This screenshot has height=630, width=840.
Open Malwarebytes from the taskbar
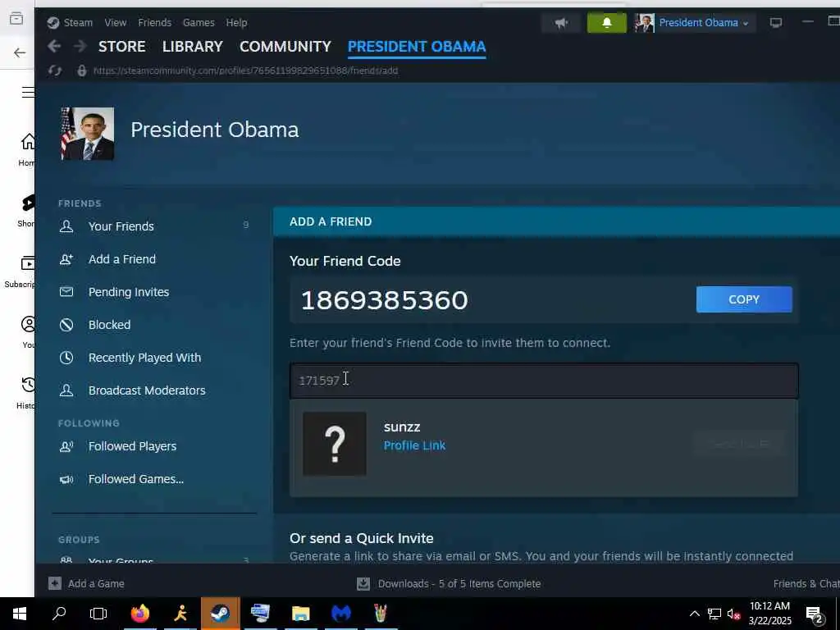(x=340, y=614)
